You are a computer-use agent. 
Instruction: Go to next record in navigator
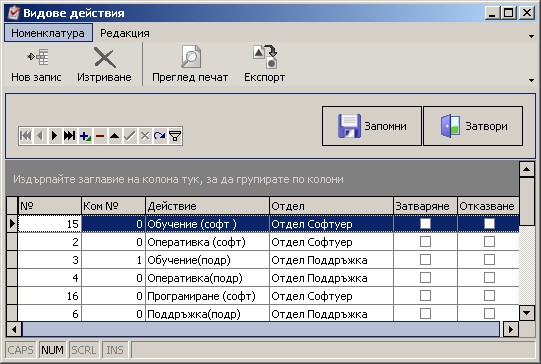[55, 136]
